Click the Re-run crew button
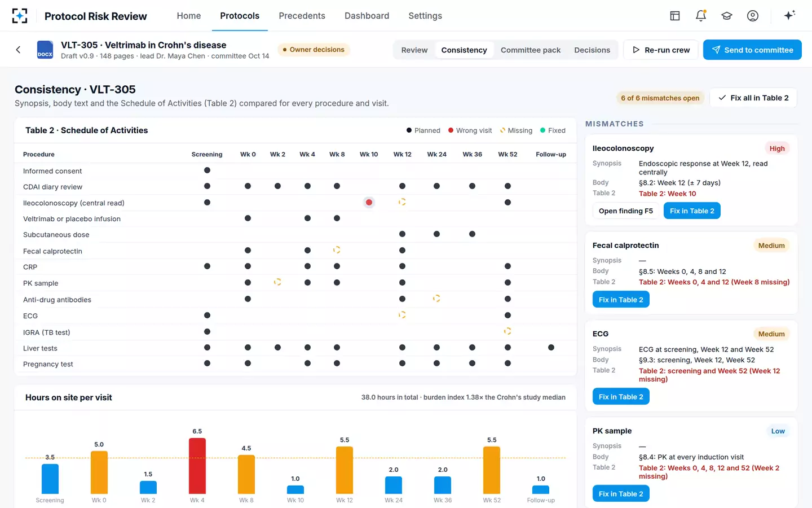This screenshot has width=812, height=508. [661, 50]
